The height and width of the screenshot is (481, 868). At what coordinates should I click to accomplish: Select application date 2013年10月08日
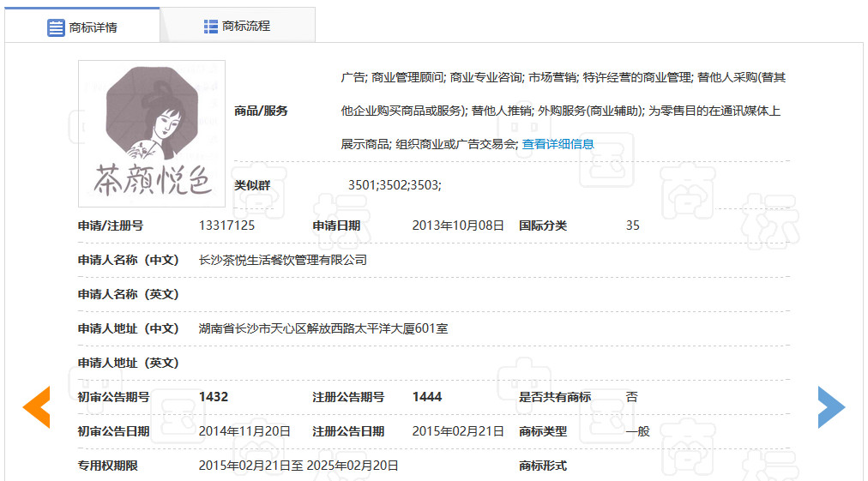[x=458, y=225]
